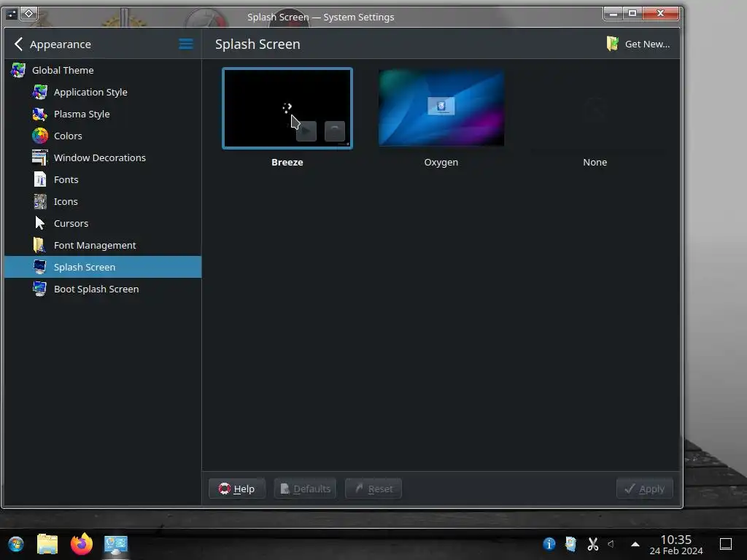Open Application Style settings
This screenshot has width=747, height=560.
click(x=103, y=92)
